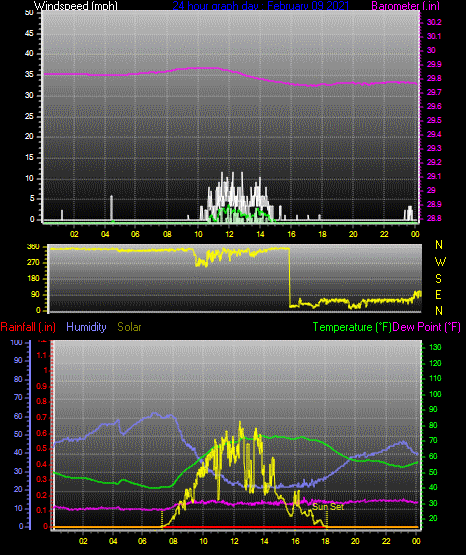Viewport: 466px width, 555px height.
Task: Click the Dew Point (°F) legend label
Action: [427, 327]
